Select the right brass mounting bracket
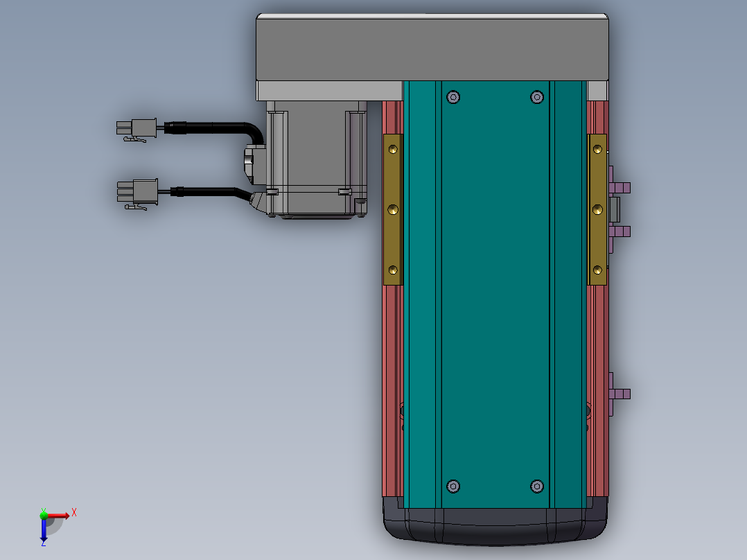The width and height of the screenshot is (747, 560). (x=597, y=210)
